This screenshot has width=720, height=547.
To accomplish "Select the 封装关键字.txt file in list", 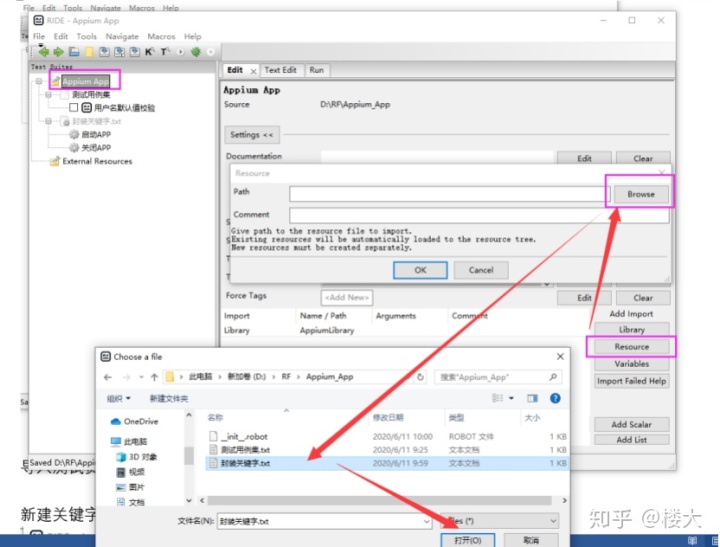I will 387,463.
